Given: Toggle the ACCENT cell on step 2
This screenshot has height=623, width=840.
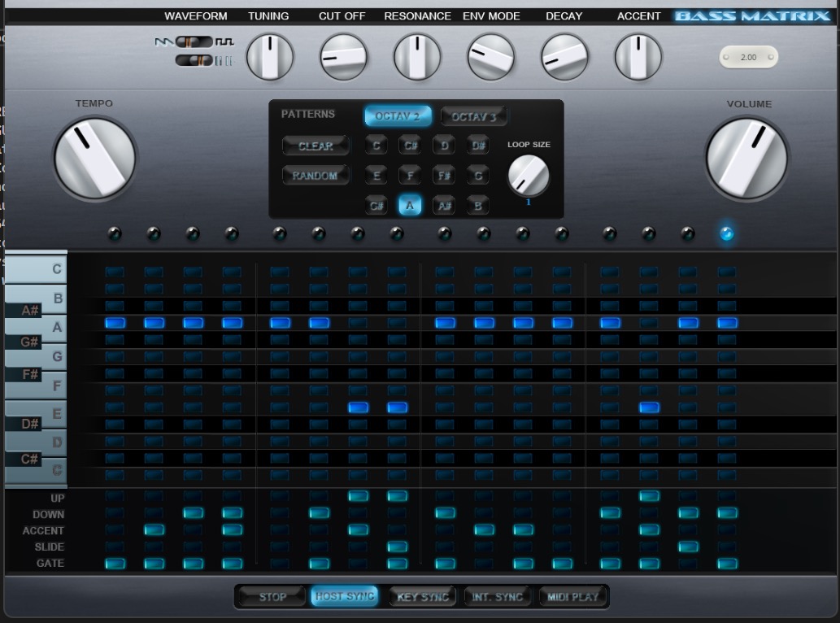Looking at the screenshot, I should 154,529.
